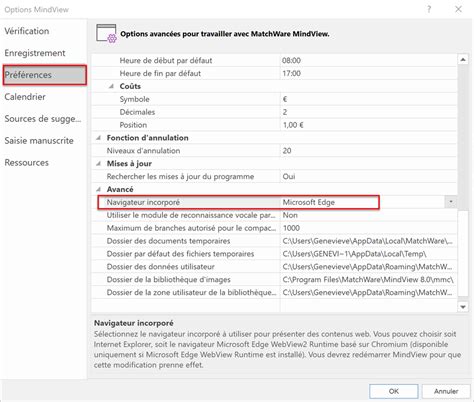The image size is (474, 402).
Task: Click the Heure de fin par défaut label
Action: point(160,73)
